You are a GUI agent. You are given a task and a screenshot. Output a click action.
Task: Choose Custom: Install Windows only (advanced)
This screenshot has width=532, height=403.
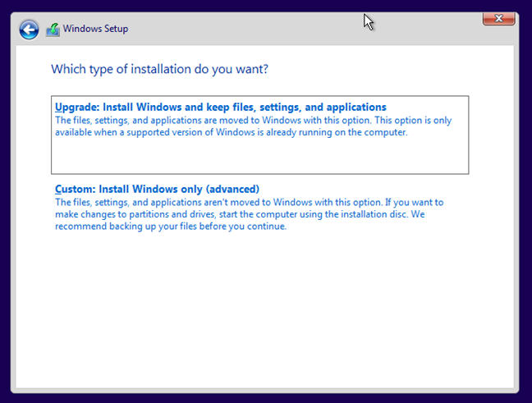tap(157, 189)
